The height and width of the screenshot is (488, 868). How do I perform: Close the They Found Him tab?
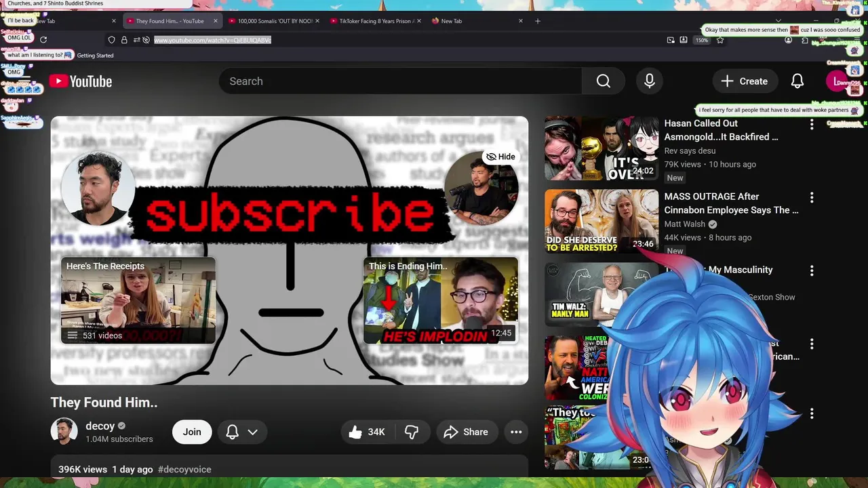coord(216,21)
